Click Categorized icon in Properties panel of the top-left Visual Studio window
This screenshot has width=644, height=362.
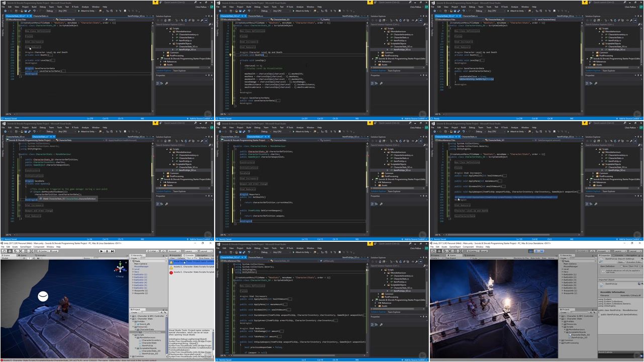click(157, 82)
